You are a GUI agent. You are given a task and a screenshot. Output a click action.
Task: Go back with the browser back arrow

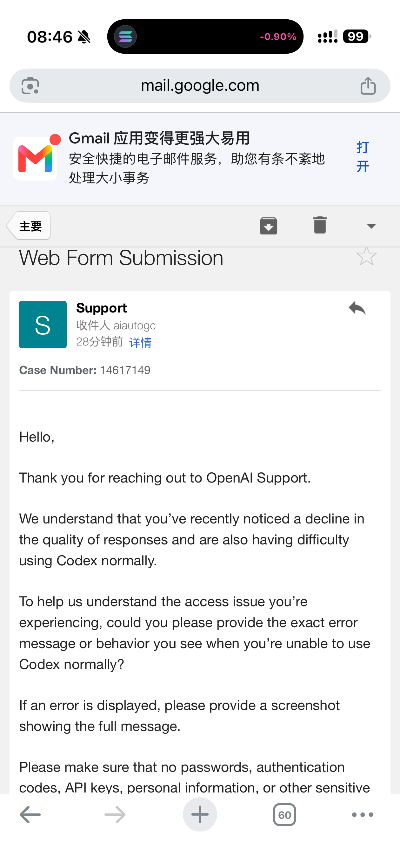[30, 814]
